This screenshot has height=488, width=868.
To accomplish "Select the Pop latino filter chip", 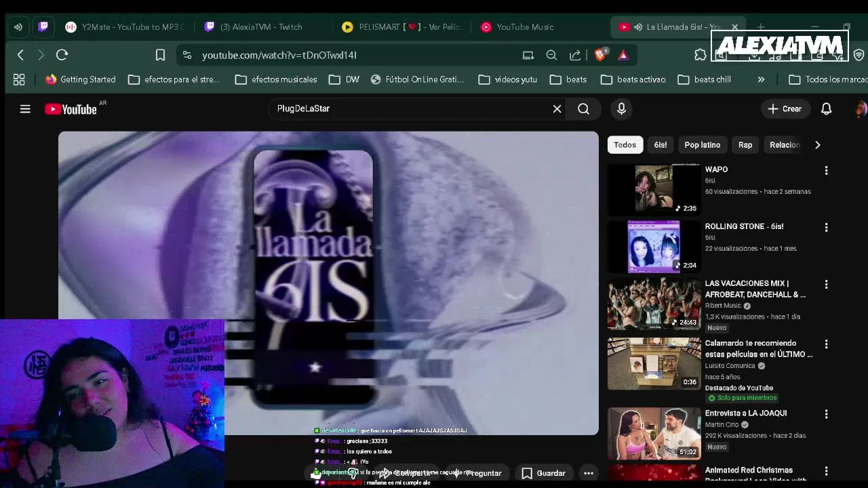I will 702,145.
